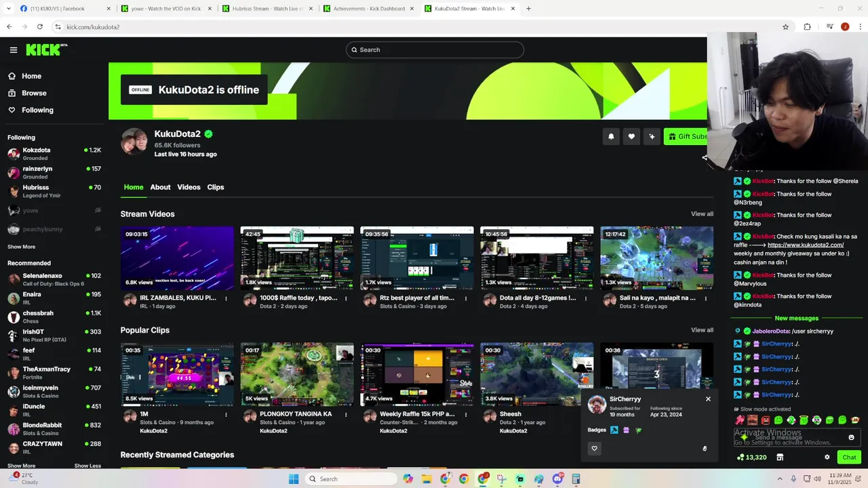The image size is (868, 488).
Task: Open options for Weekly Raffle 15k clip
Action: [466, 414]
